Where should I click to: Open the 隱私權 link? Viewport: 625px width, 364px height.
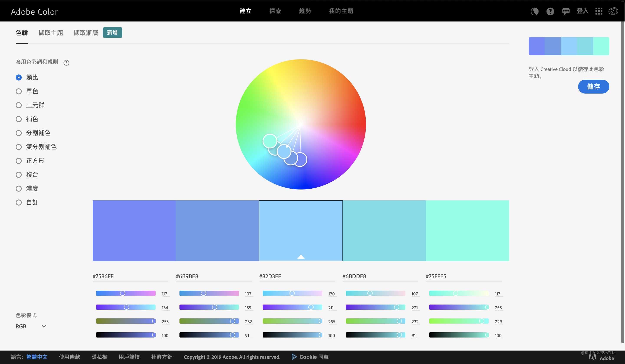click(99, 357)
